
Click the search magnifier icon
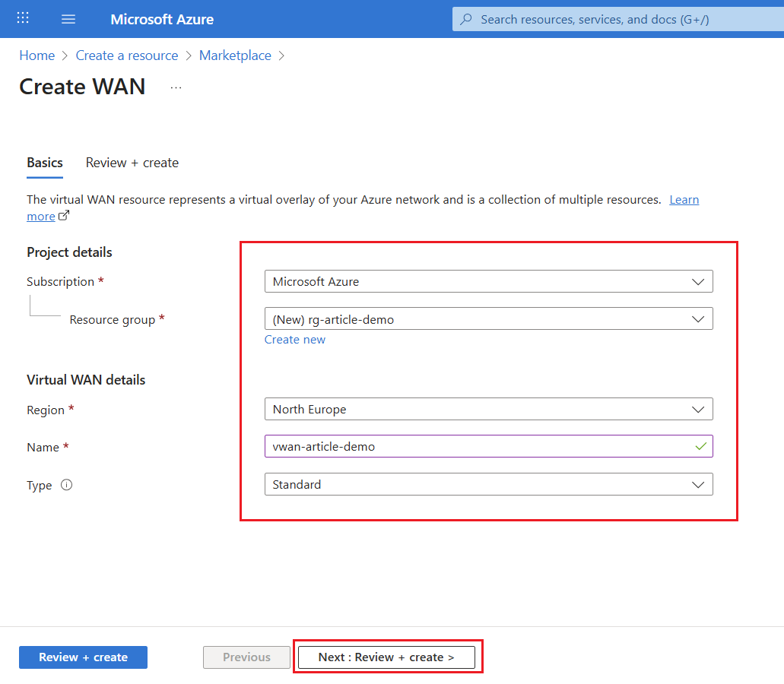tap(466, 19)
